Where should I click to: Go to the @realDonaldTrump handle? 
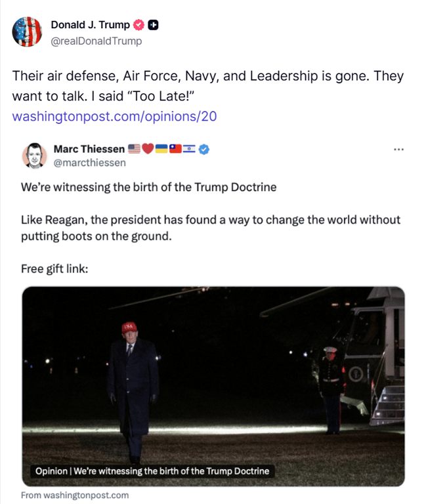96,41
